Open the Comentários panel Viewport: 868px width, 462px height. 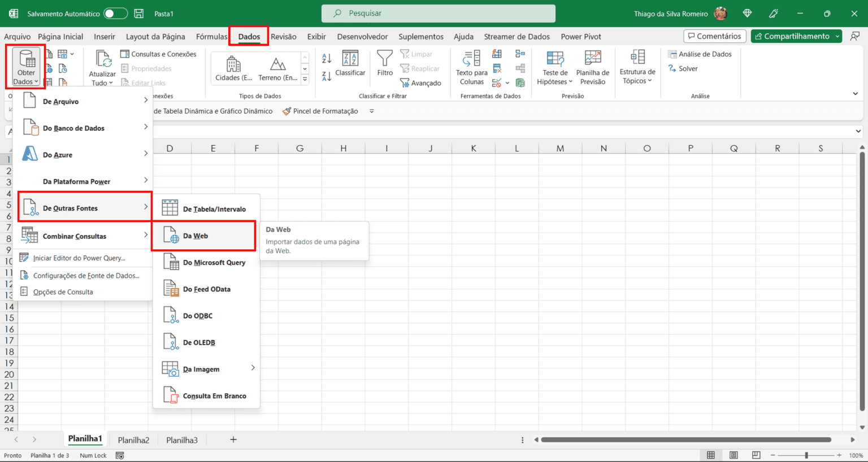click(714, 36)
